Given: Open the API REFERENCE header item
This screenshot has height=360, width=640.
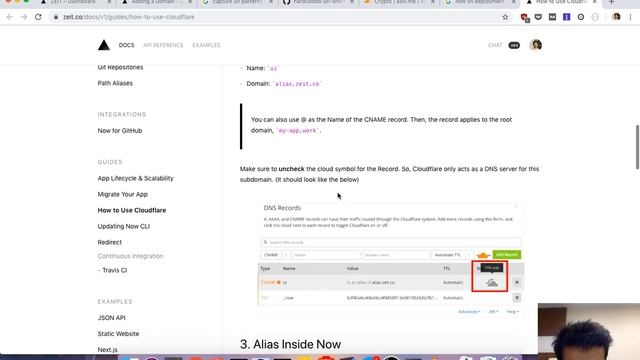Looking at the screenshot, I should (x=163, y=45).
